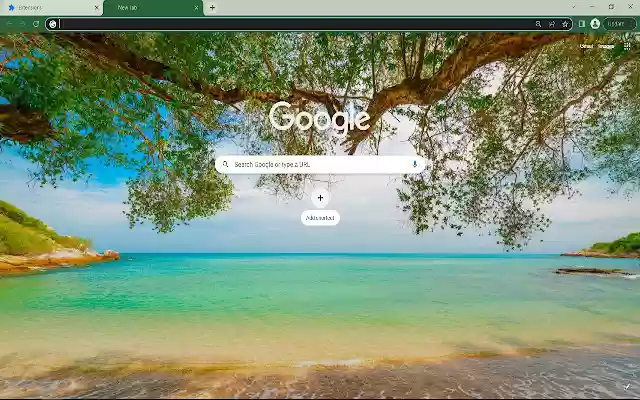The width and height of the screenshot is (640, 400).
Task: Click the Update button in the toolbar
Action: (619, 24)
